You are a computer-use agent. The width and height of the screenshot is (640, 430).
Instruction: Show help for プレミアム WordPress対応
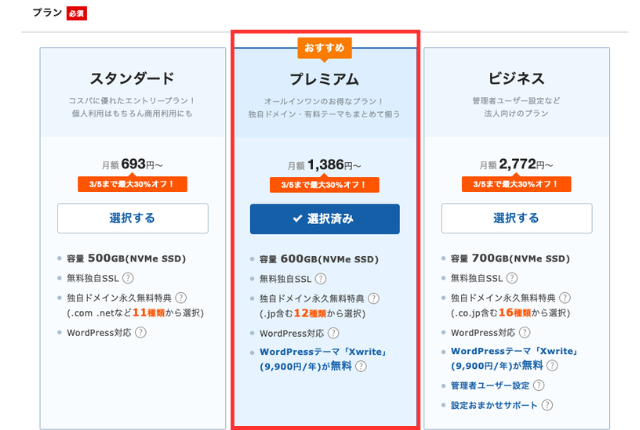[x=333, y=332]
